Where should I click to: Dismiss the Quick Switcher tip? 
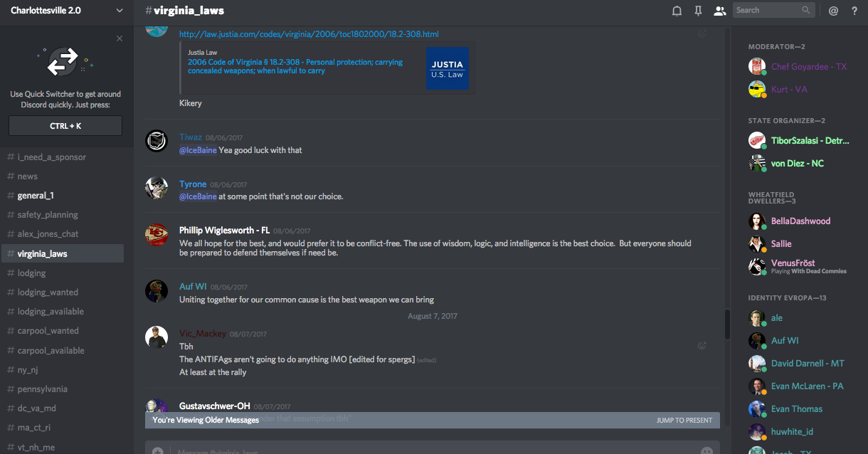point(120,38)
